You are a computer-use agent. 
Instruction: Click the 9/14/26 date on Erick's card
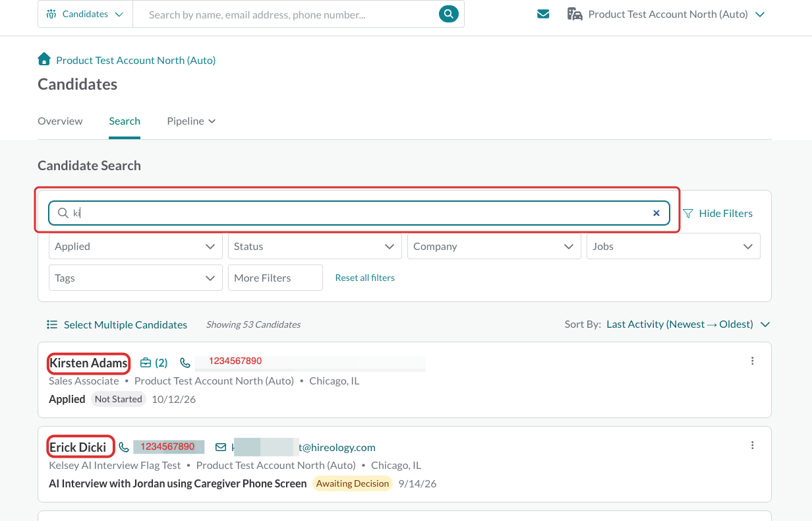click(417, 483)
